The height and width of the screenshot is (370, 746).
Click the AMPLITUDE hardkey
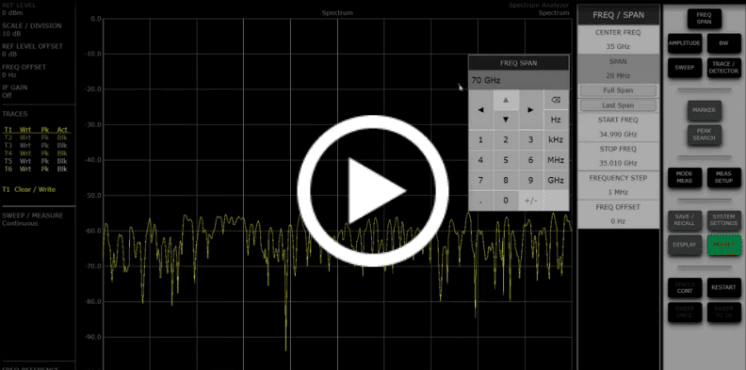point(685,43)
